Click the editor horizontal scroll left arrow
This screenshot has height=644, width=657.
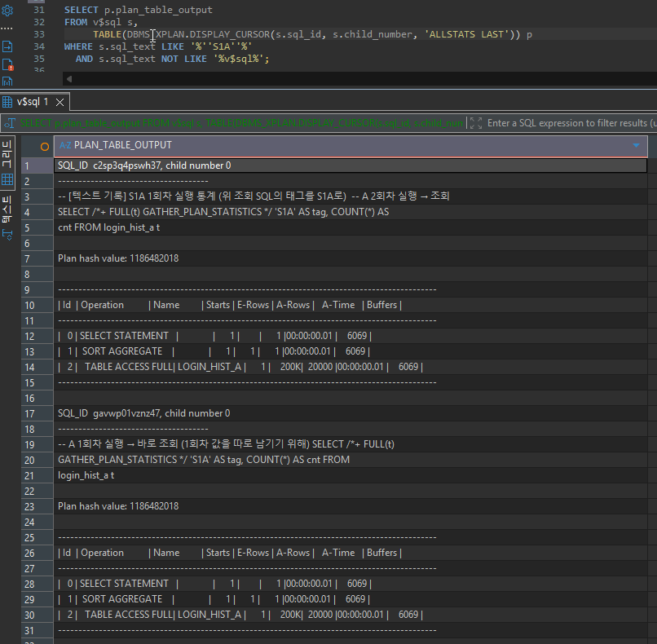(x=69, y=79)
